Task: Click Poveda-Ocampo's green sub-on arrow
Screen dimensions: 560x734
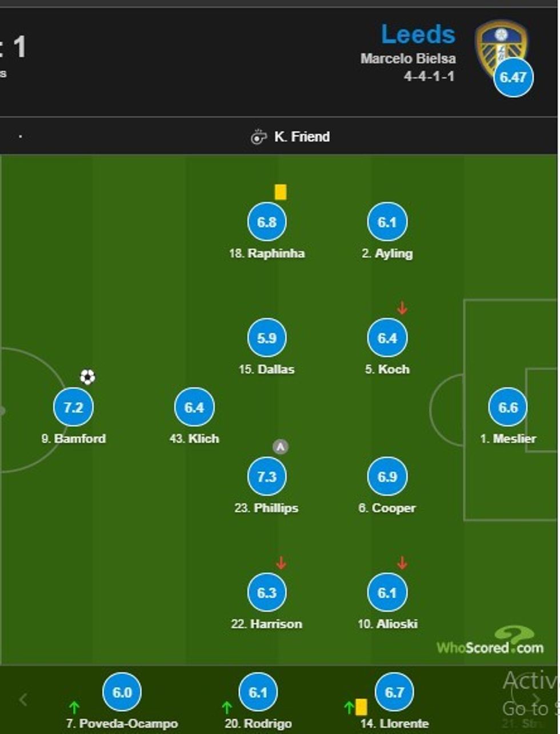Action: coord(74,707)
